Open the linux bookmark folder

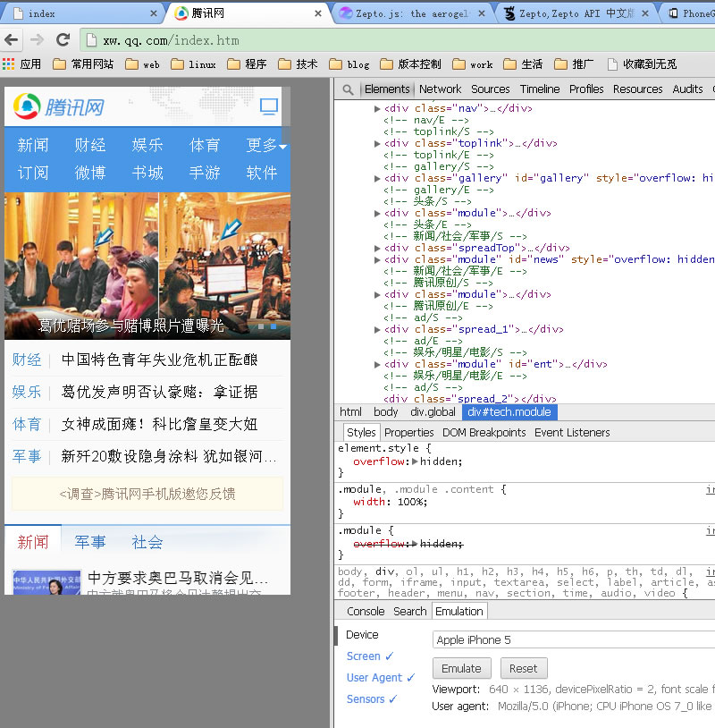coord(193,64)
